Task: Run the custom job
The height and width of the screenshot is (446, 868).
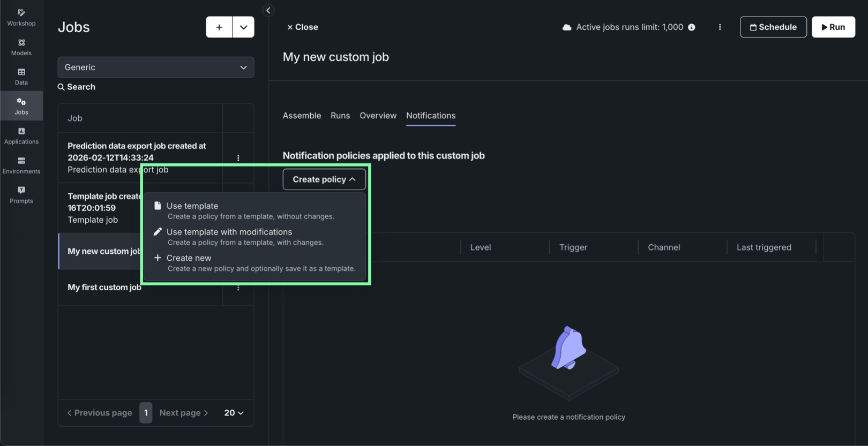Action: 833,27
